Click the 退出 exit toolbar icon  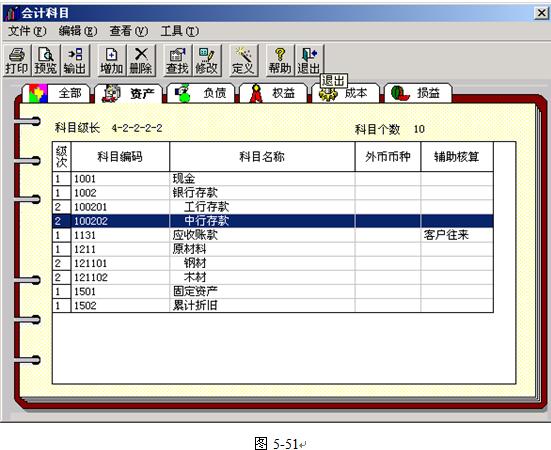[309, 61]
